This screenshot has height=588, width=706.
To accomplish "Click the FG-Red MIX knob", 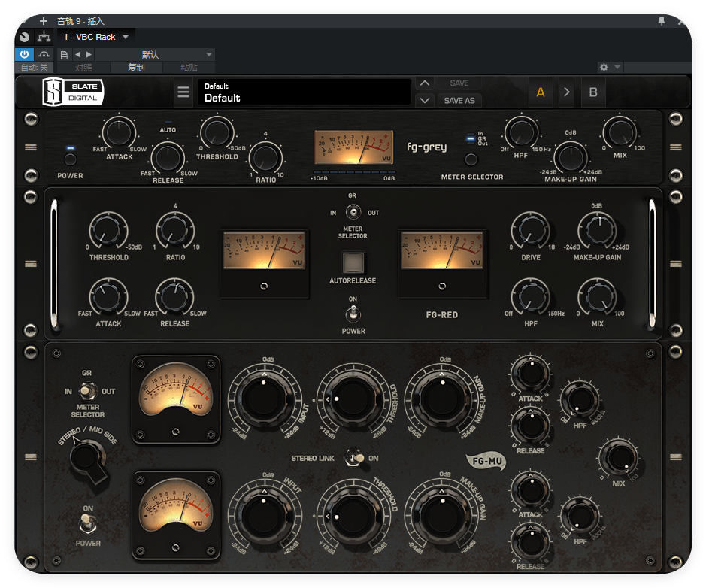I will tap(597, 297).
